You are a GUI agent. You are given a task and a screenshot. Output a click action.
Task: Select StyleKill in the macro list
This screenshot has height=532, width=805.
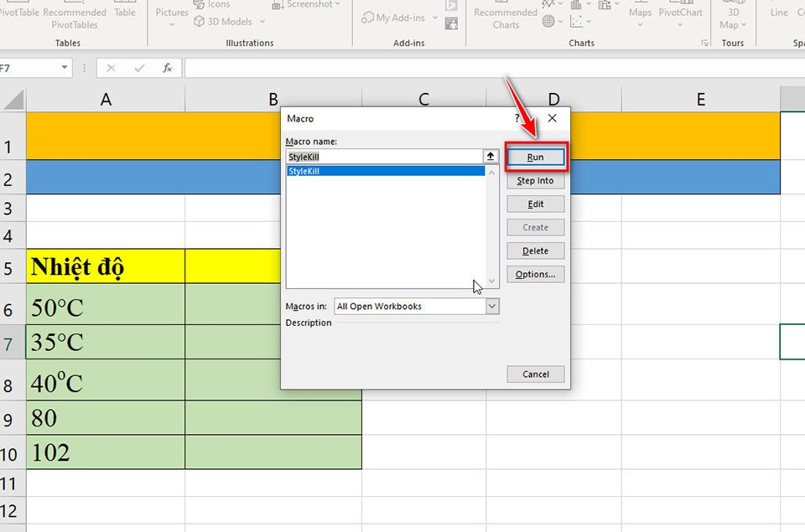coord(385,171)
